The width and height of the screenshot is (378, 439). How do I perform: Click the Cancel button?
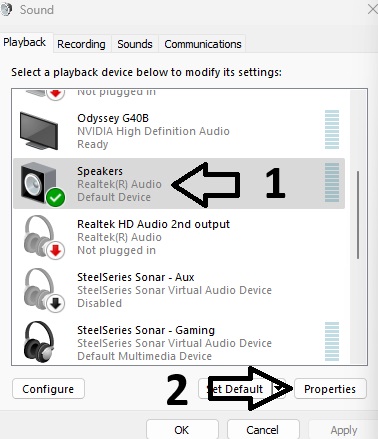(263, 430)
